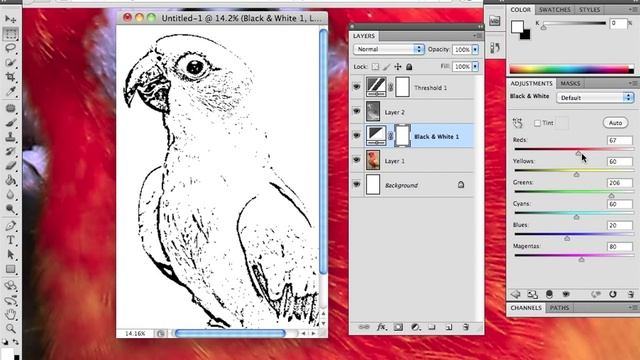
Task: Adjust the Greens slider
Action: pos(611,196)
